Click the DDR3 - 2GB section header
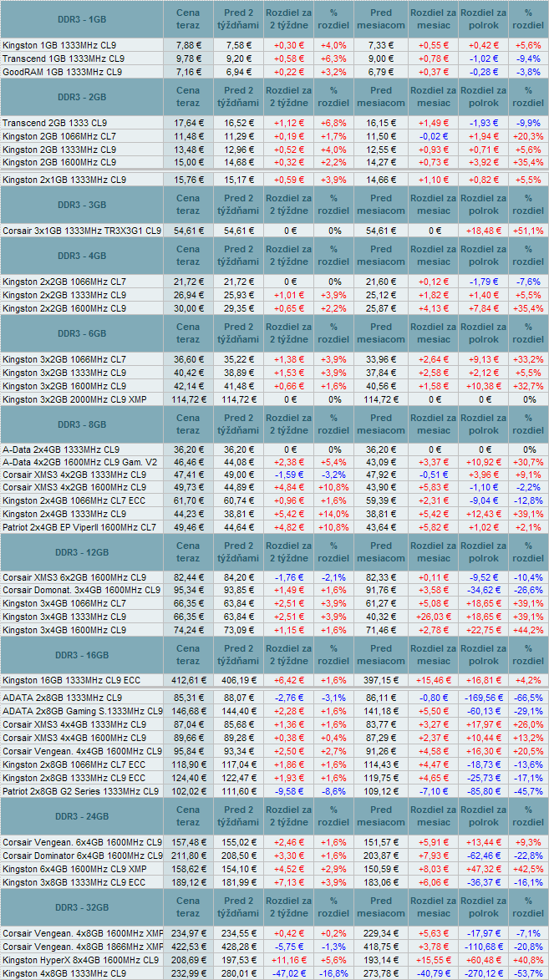549x980 pixels. [82, 97]
